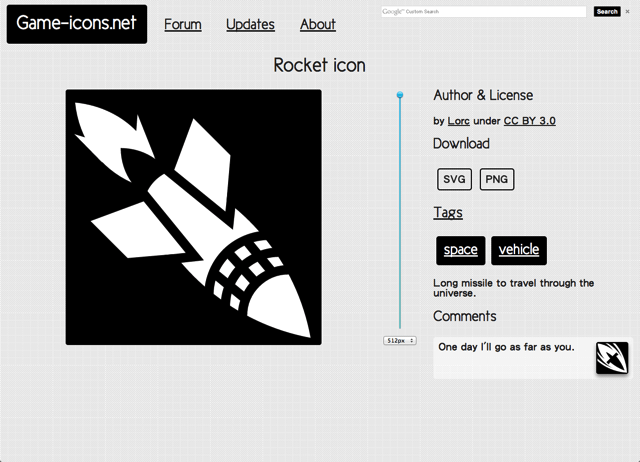Click the Game-icons.net site logo
The height and width of the screenshot is (462, 640).
[77, 24]
